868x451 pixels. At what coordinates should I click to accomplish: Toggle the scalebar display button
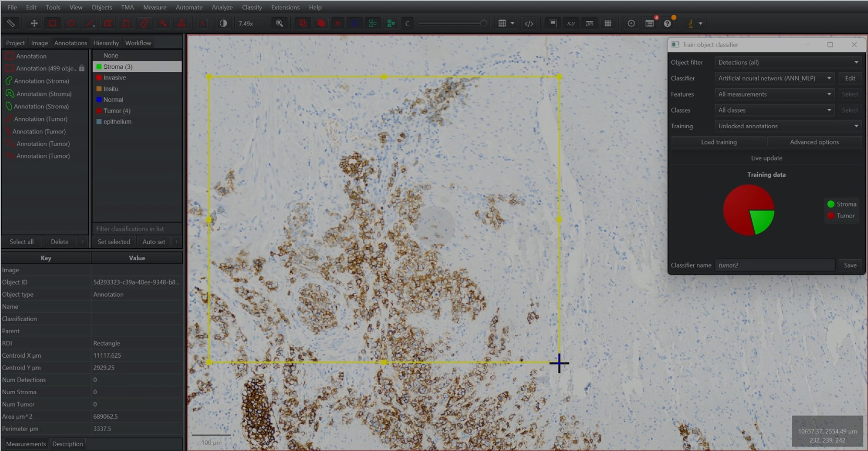click(589, 23)
